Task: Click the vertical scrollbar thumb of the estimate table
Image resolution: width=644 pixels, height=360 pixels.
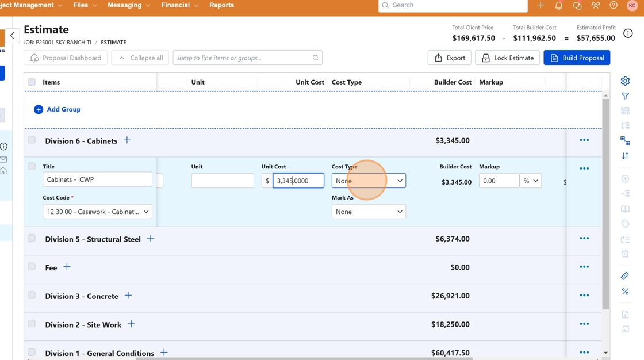Action: 606,204
